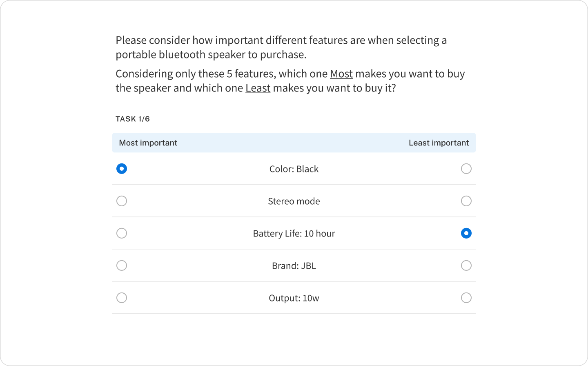588x366 pixels.
Task: Click the Least important column header
Action: (x=439, y=143)
